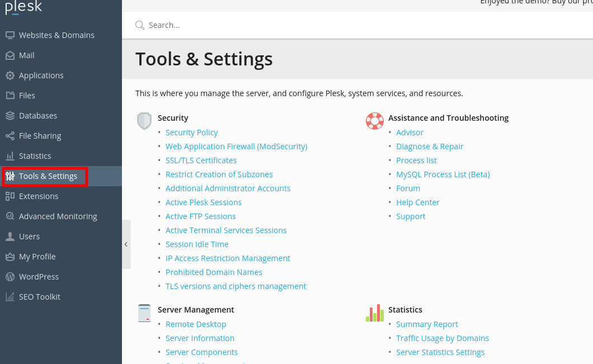Open Session Idle Time settings

197,244
